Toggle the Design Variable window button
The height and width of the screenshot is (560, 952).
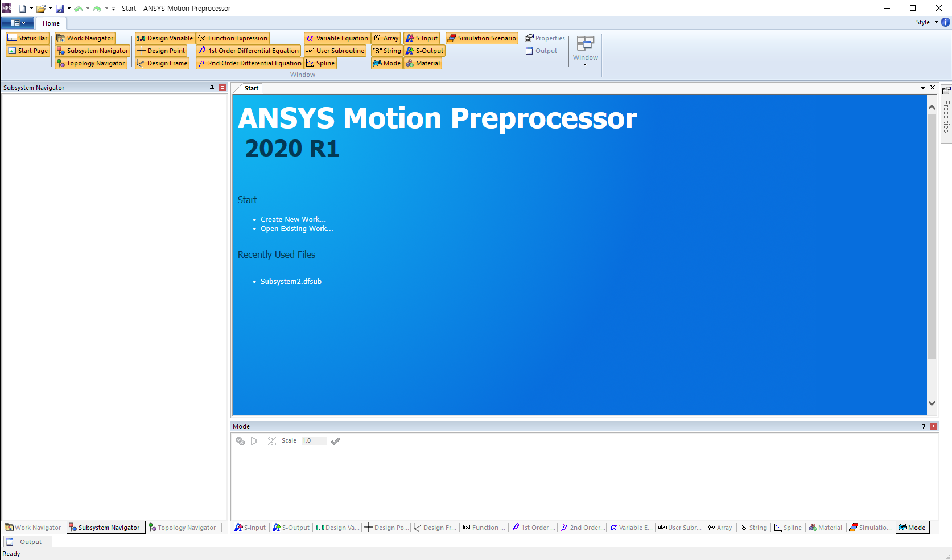(x=165, y=38)
